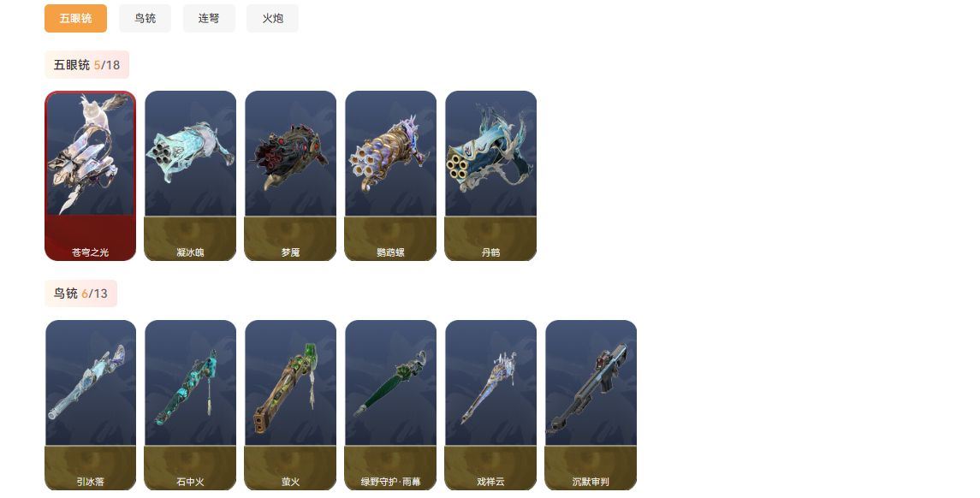The width and height of the screenshot is (980, 498).
Task: Select the 绿野守护·雨幕 skin
Action: point(390,405)
